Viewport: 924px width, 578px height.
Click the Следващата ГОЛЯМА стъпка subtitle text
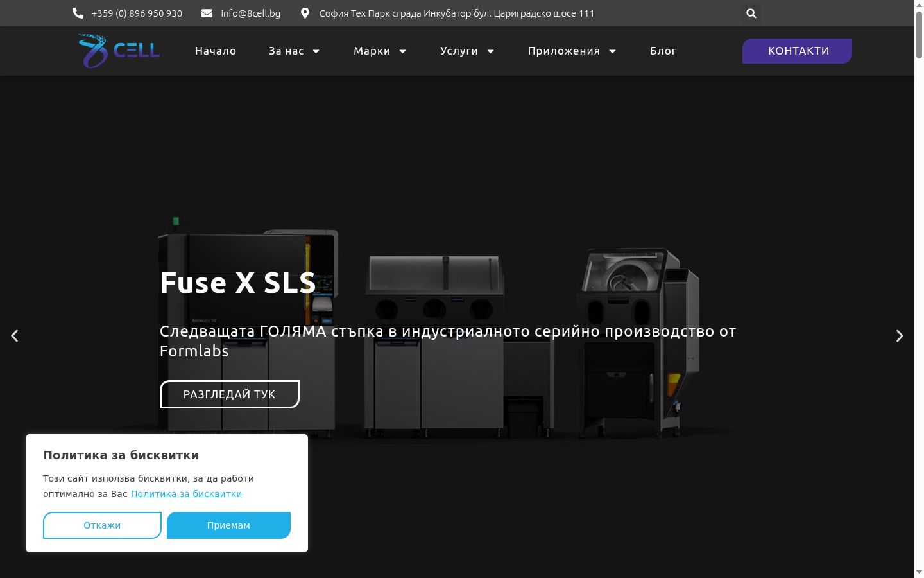click(x=448, y=341)
